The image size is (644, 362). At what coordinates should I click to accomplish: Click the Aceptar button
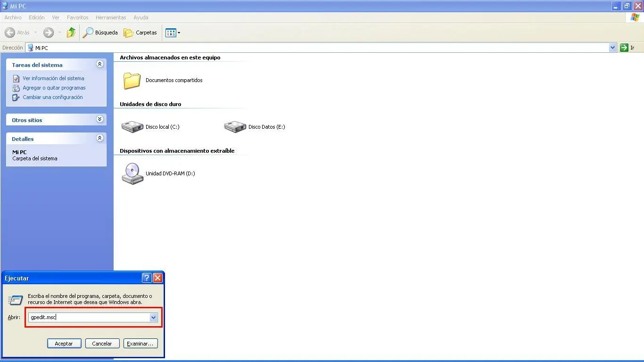[64, 344]
